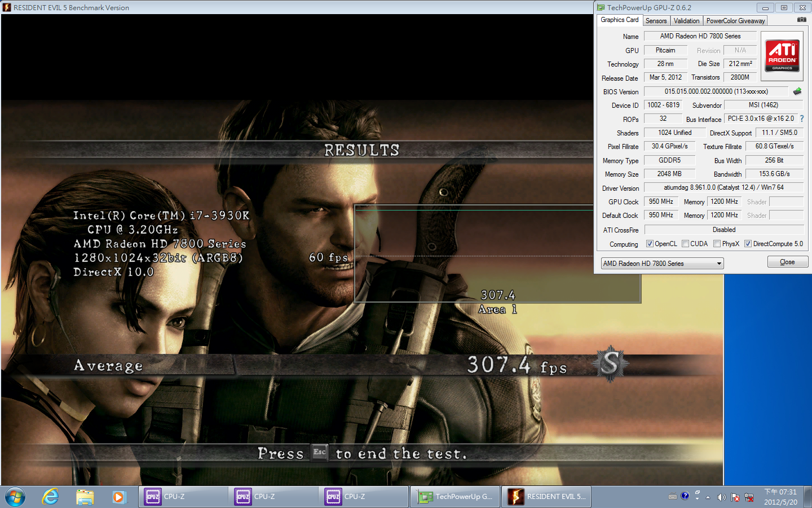Click the keyboard input method tray icon
The height and width of the screenshot is (508, 812).
click(x=673, y=497)
